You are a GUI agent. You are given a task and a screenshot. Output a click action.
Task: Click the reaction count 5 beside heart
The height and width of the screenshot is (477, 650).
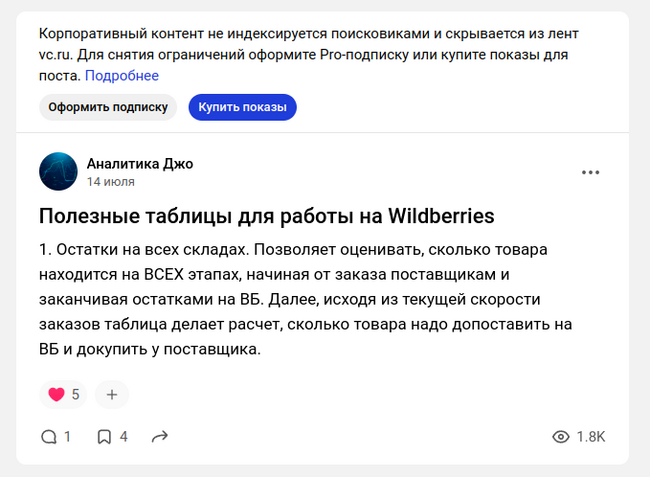point(75,394)
